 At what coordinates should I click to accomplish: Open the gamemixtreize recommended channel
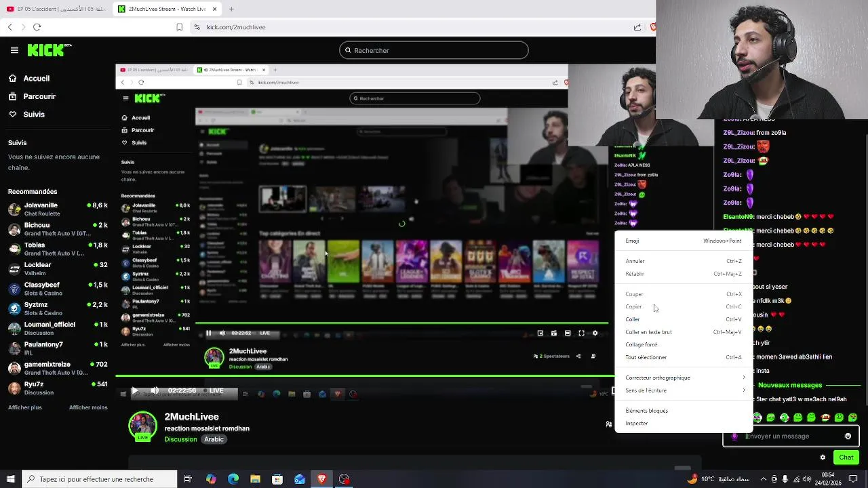click(58, 368)
